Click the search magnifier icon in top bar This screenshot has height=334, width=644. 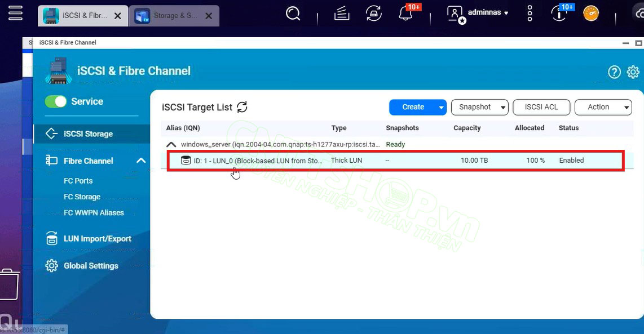tap(293, 14)
